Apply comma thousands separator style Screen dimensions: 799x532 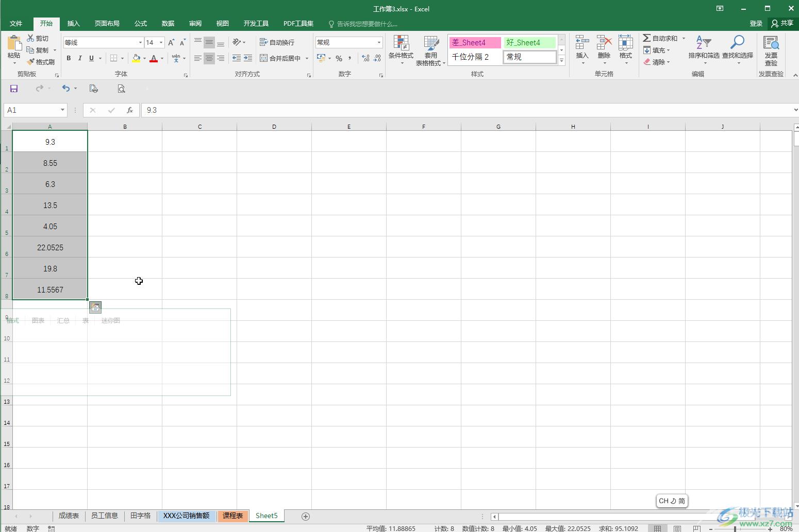pyautogui.click(x=350, y=58)
